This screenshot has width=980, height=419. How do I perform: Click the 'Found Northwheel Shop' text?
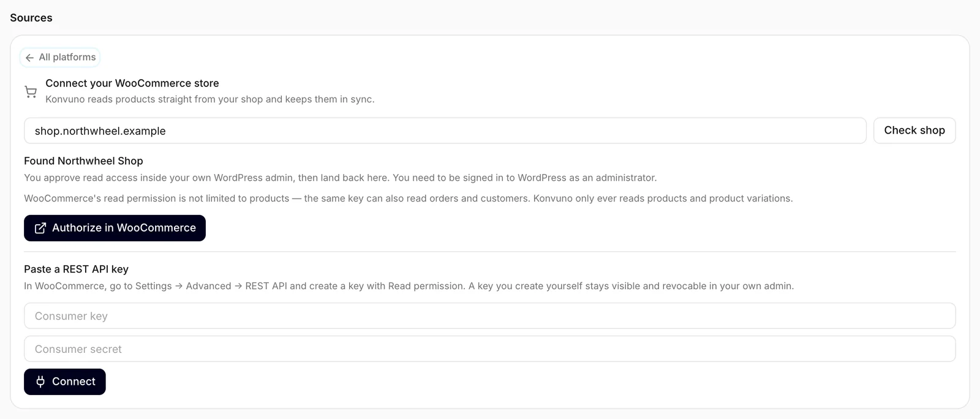pos(83,161)
